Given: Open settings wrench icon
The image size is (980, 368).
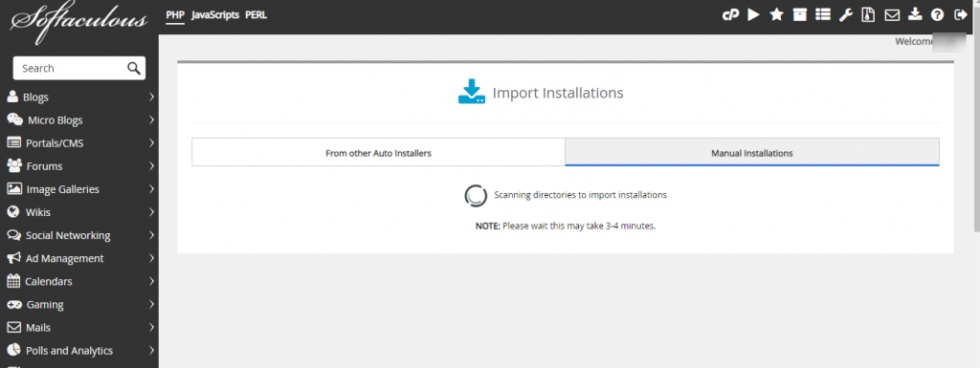Looking at the screenshot, I should pos(846,14).
